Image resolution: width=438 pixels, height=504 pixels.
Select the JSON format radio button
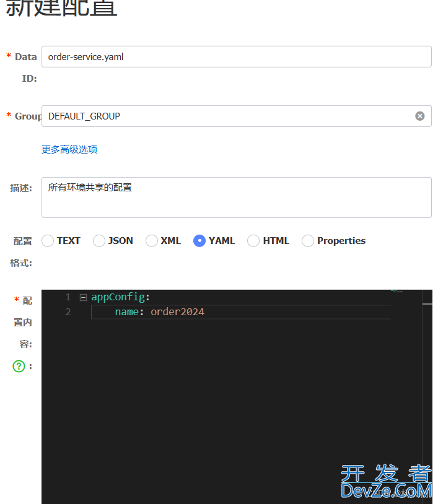pos(99,241)
